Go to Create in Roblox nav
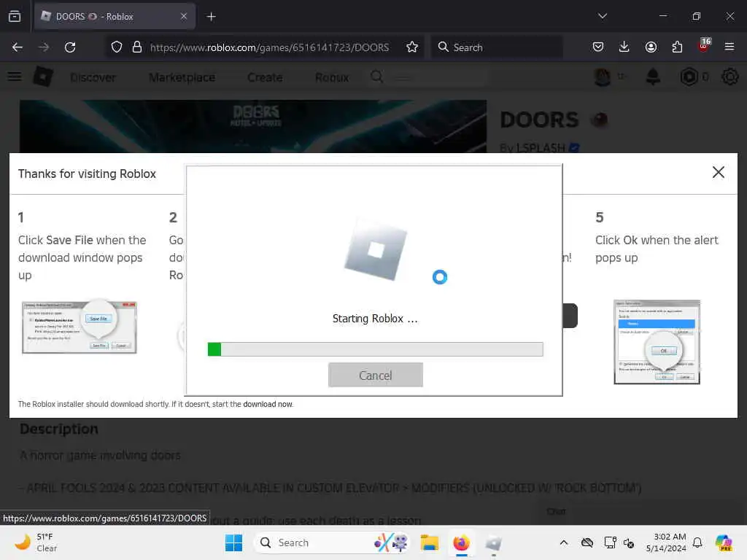The width and height of the screenshot is (747, 560). tap(265, 77)
